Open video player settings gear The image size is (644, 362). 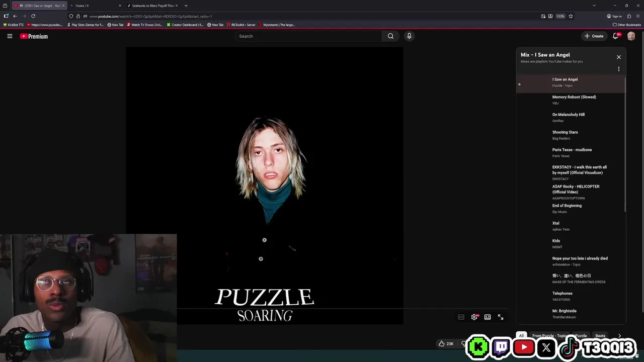[474, 317]
